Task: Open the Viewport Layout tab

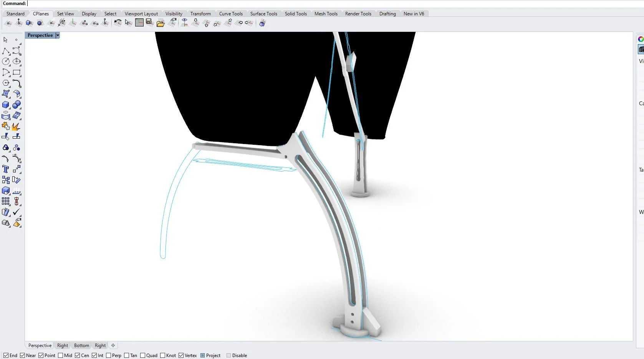Action: click(x=141, y=14)
